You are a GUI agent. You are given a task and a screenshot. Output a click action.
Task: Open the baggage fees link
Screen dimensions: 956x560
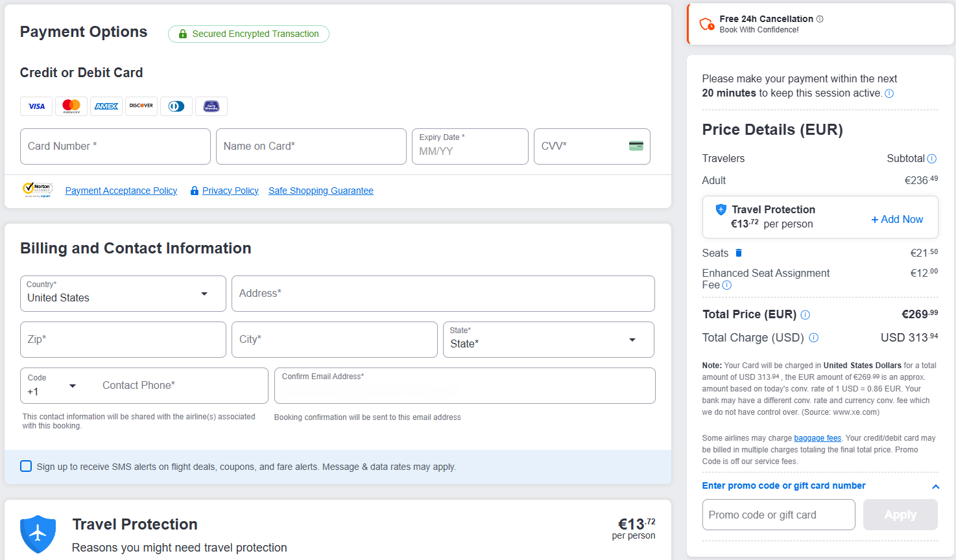pos(817,438)
